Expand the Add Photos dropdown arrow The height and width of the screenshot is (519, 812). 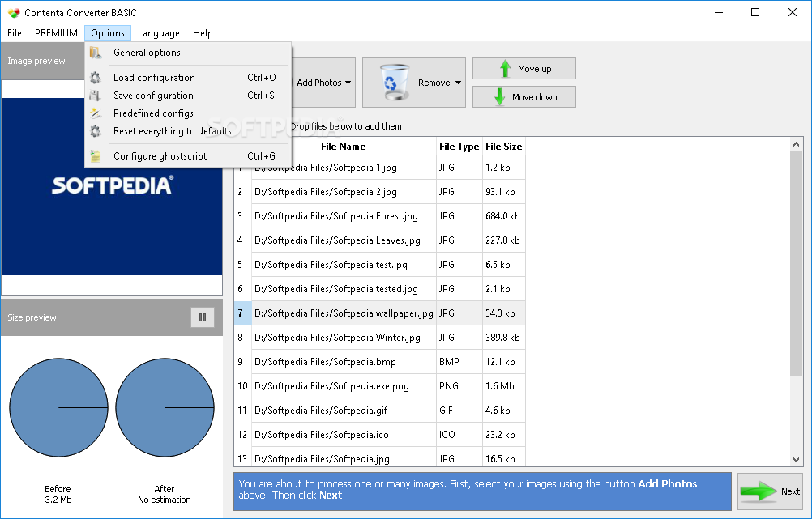[x=348, y=83]
